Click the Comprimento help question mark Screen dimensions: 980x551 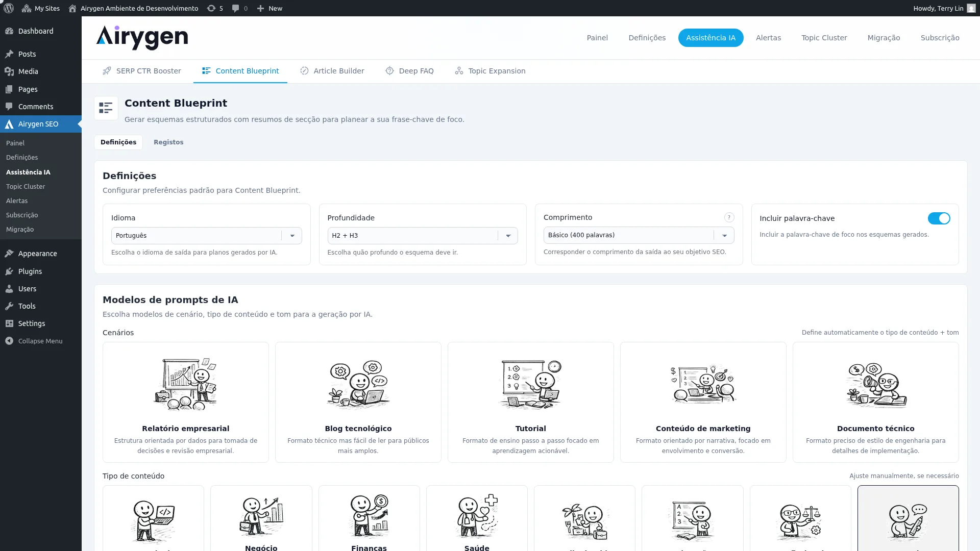[729, 217]
